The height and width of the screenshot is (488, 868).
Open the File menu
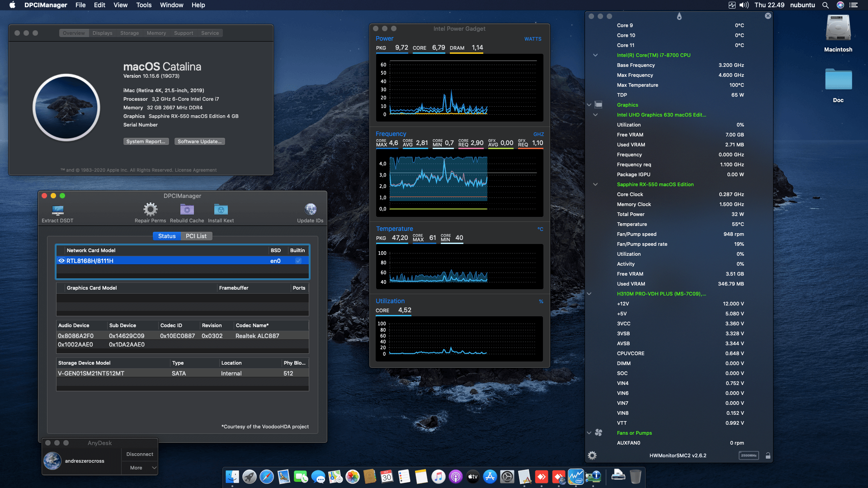click(x=80, y=5)
